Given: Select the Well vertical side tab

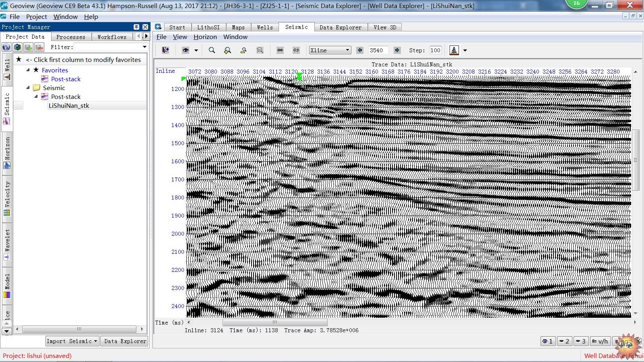Looking at the screenshot, I should [x=7, y=69].
